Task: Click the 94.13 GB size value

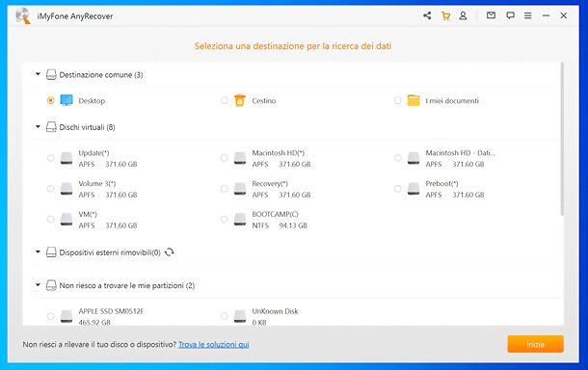Action: tap(293, 225)
